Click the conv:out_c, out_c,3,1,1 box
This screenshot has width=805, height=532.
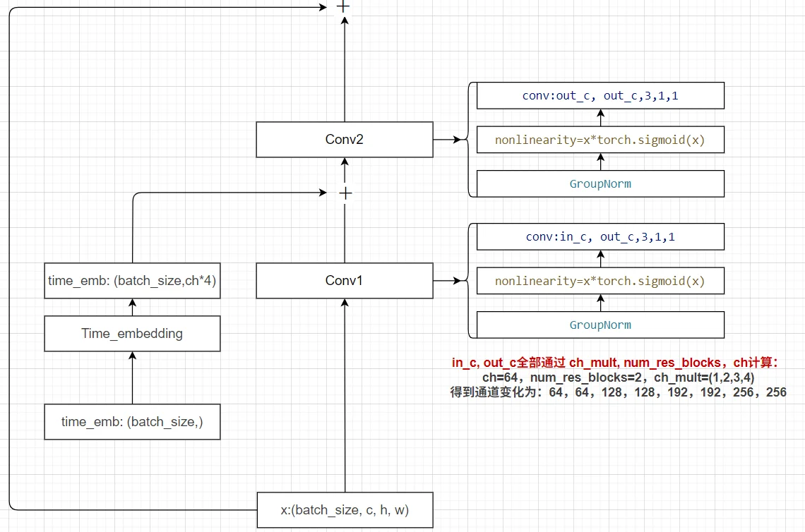pos(600,95)
